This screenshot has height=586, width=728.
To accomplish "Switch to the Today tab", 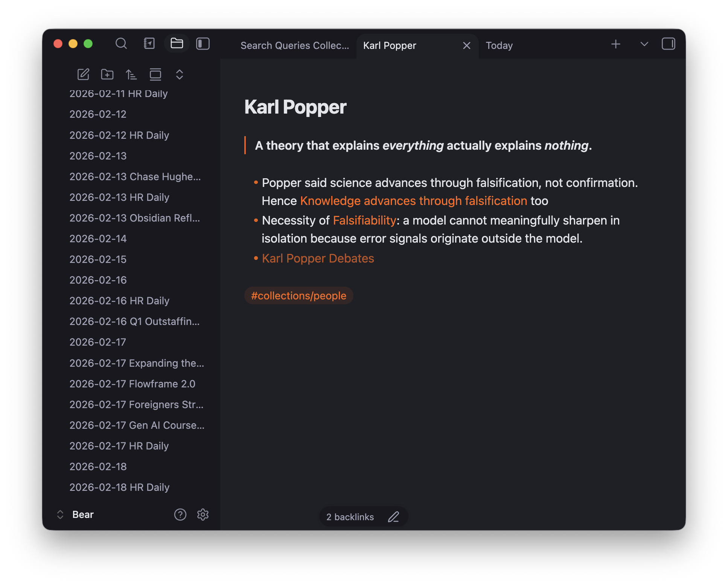I will point(499,46).
